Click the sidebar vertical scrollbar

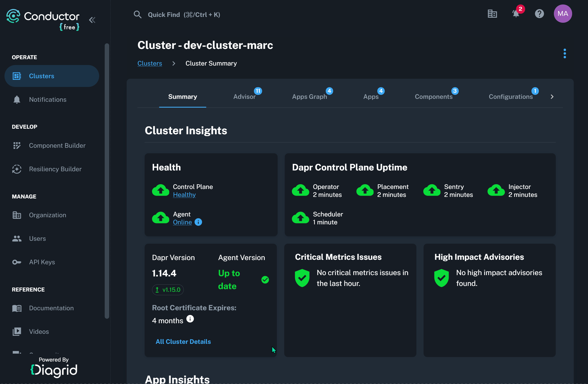107,181
